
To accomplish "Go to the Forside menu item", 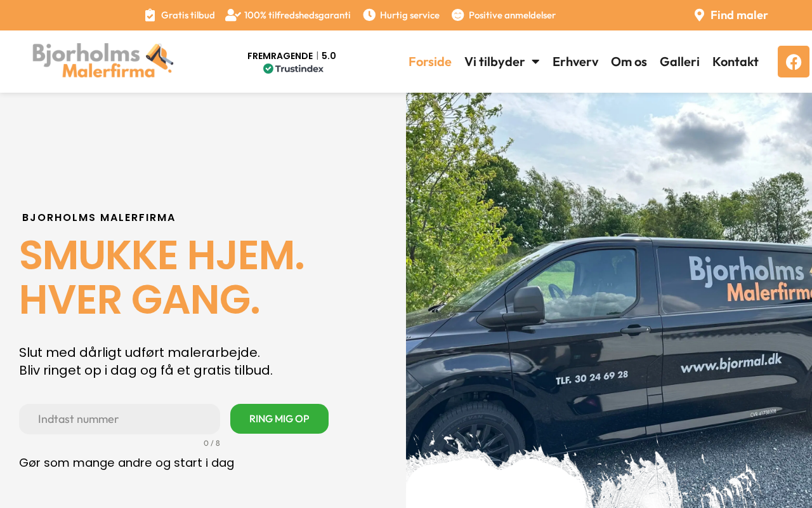I will click(x=430, y=62).
